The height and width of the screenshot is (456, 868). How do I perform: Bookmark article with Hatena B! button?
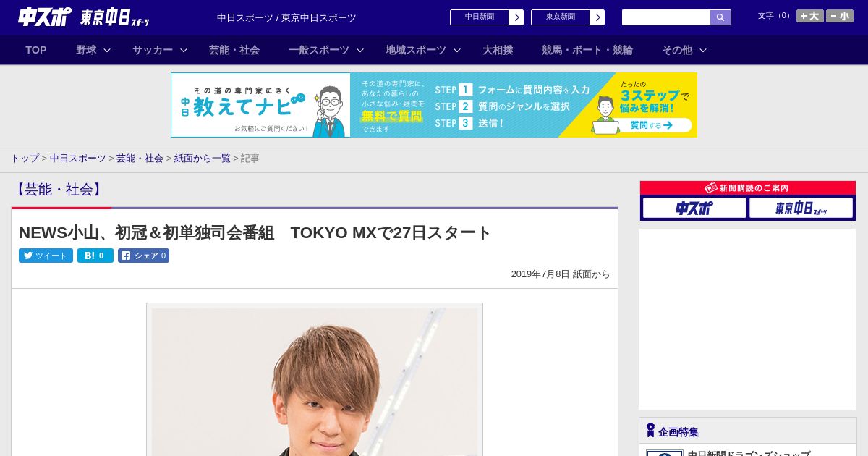(95, 256)
